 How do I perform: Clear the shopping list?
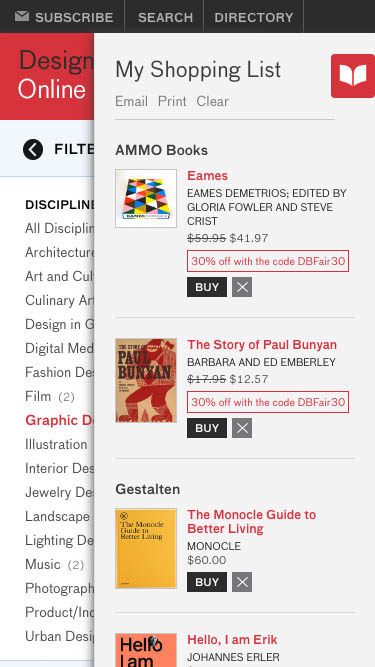[x=213, y=101]
